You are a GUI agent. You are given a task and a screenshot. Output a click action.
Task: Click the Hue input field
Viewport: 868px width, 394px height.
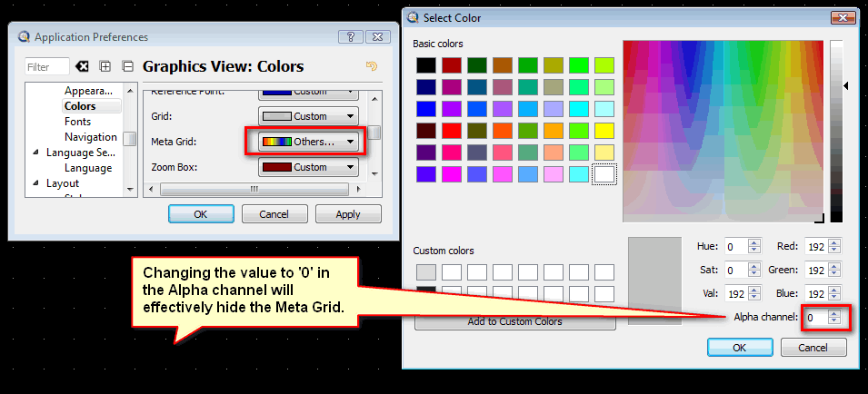pos(735,246)
